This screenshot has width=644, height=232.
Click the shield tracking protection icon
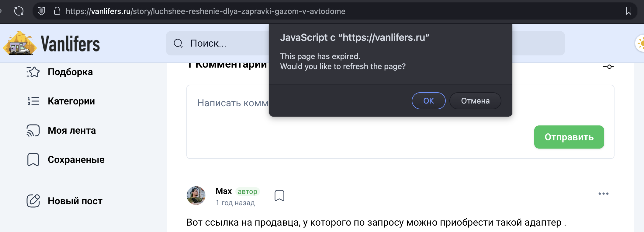[x=41, y=11]
